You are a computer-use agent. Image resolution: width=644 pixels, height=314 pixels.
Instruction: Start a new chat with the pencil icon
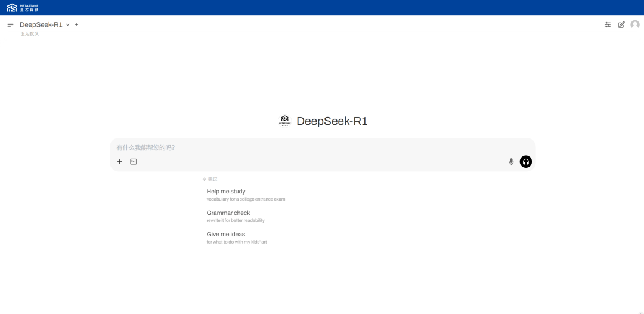pyautogui.click(x=621, y=24)
